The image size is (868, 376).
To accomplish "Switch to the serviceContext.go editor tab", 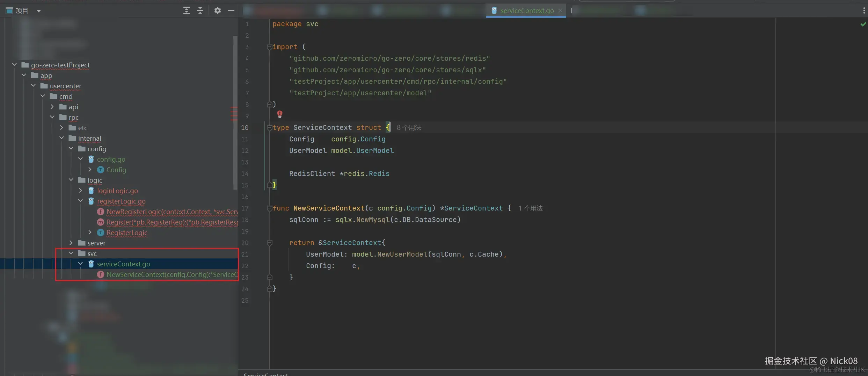I will click(526, 10).
